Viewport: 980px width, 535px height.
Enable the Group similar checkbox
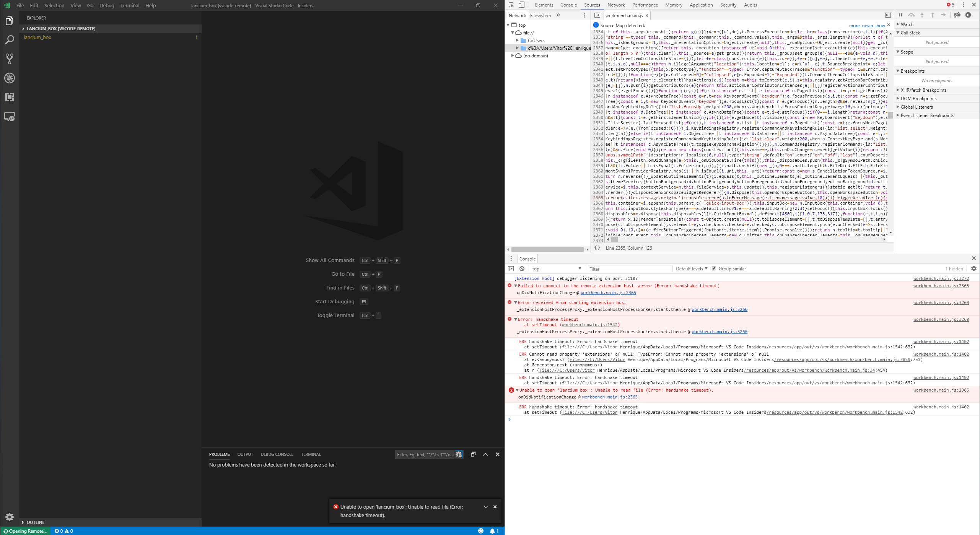(714, 268)
